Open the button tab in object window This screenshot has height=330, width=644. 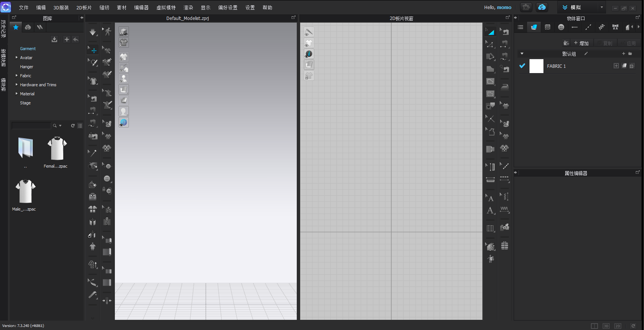tap(561, 27)
